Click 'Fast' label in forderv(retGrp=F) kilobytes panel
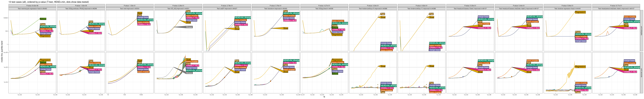This screenshot has width=644, height=99. click(383, 14)
